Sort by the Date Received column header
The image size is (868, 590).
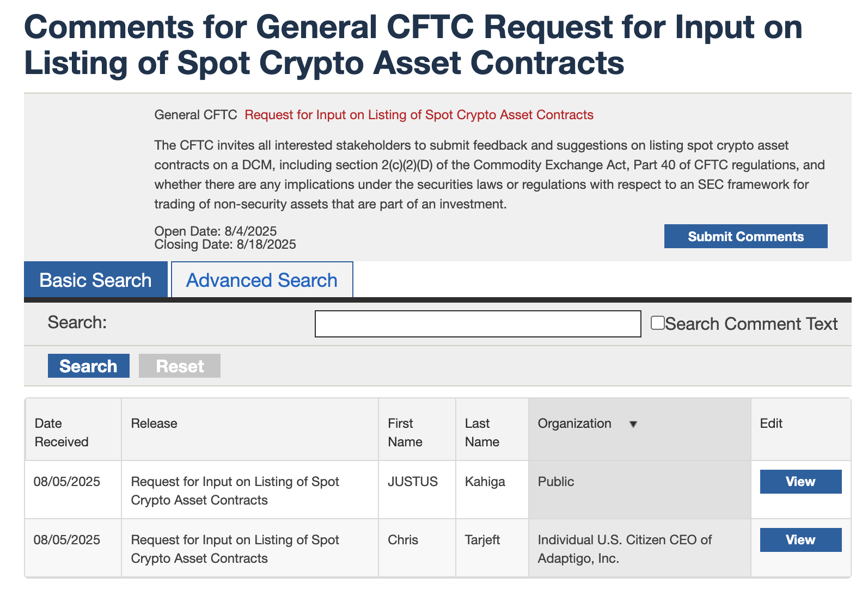pyautogui.click(x=61, y=432)
